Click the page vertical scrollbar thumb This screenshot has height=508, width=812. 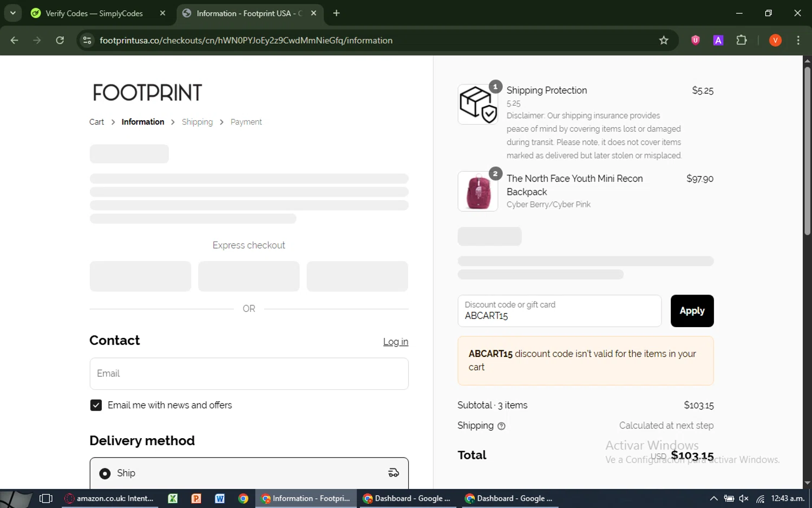pyautogui.click(x=807, y=151)
